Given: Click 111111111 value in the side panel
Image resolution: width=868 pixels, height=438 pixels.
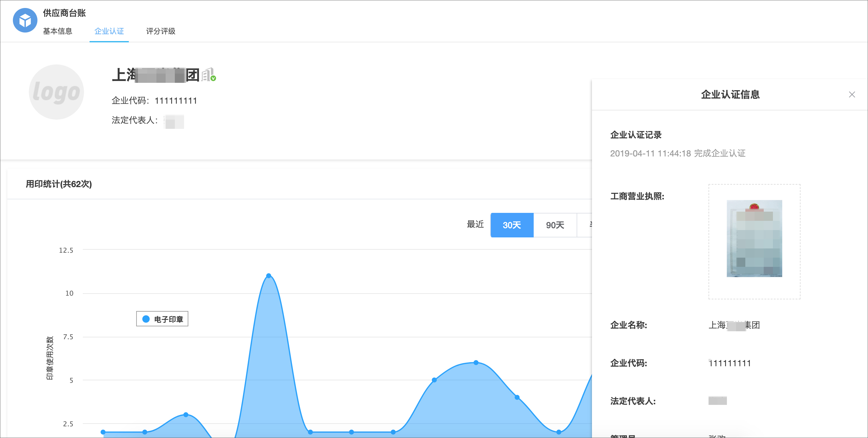Looking at the screenshot, I should click(730, 363).
